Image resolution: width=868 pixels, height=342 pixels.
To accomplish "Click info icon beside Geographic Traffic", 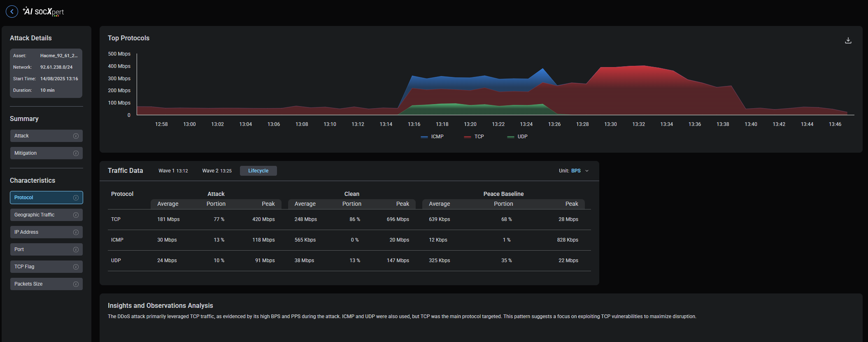I will tap(76, 215).
